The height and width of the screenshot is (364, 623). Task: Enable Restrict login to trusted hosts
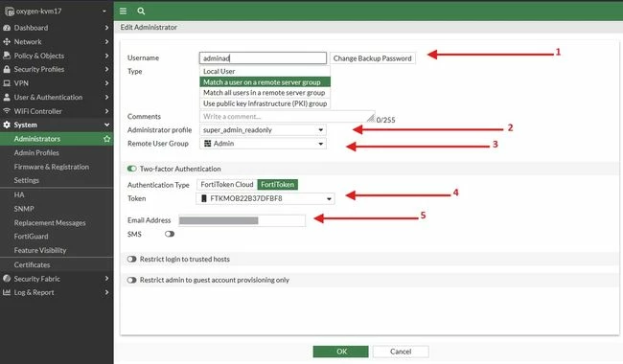pyautogui.click(x=132, y=260)
